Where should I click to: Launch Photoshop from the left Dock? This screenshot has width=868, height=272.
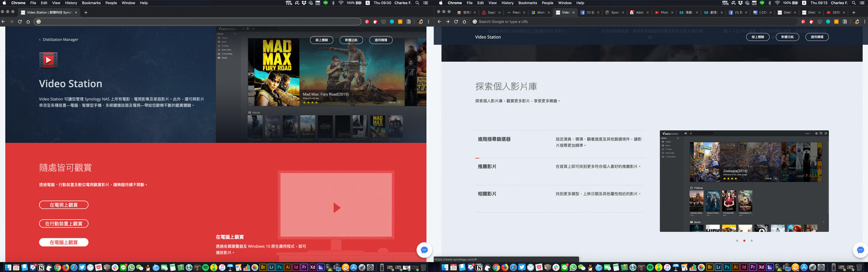pyautogui.click(x=279, y=267)
